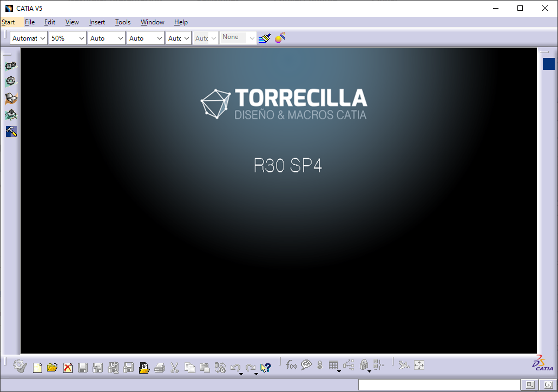Screen dimensions: 558x392
Task: Click the Save As disk icon
Action: point(98,368)
